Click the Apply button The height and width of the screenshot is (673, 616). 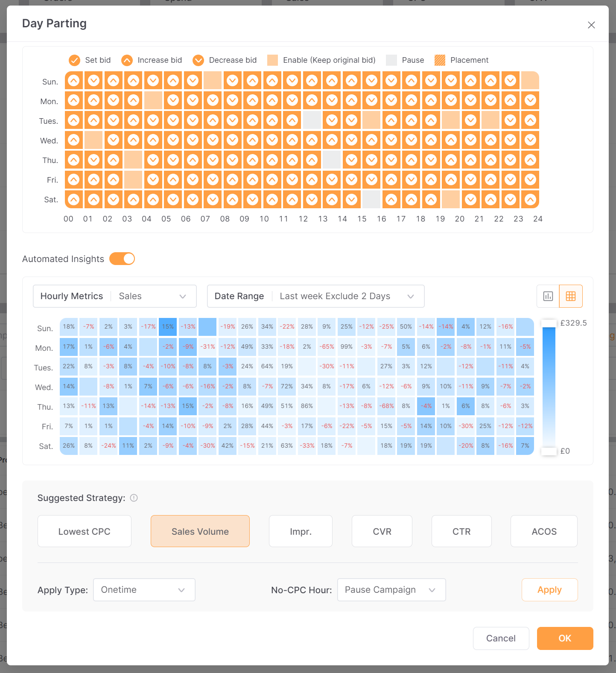[x=549, y=590]
